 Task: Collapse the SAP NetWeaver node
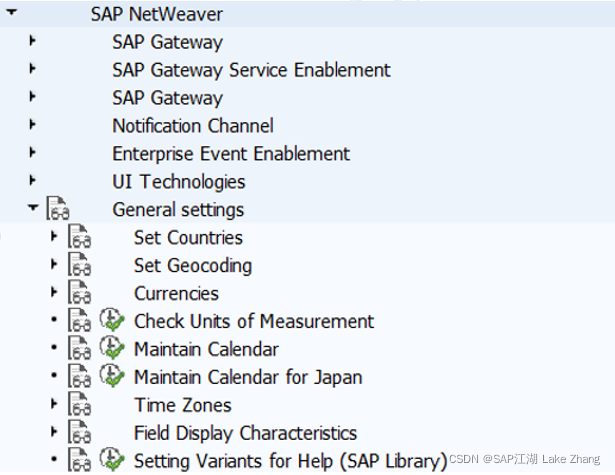click(12, 12)
